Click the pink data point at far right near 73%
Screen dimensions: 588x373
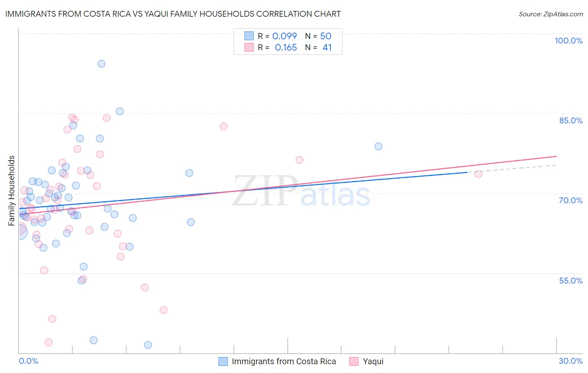pyautogui.click(x=478, y=174)
